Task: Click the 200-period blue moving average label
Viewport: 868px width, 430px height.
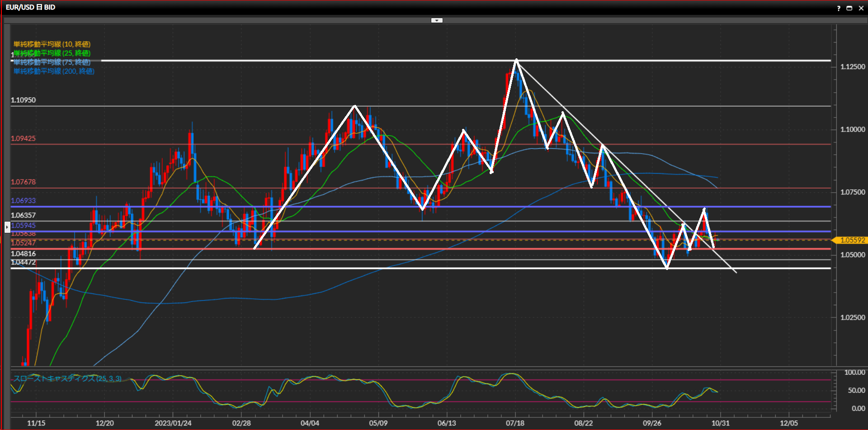Action: pyautogui.click(x=54, y=71)
